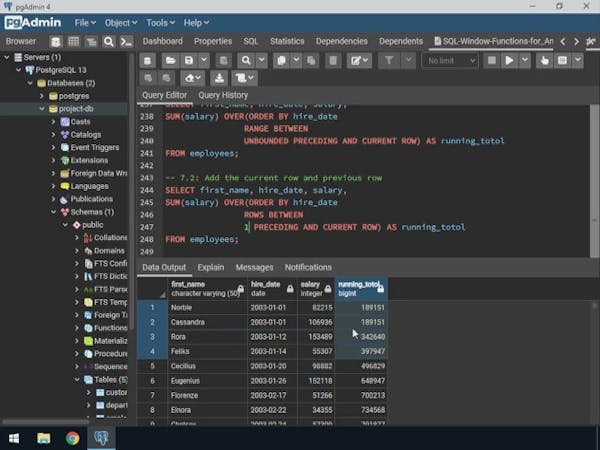
Task: Click the Explain Analyze icon
Action: coord(562,60)
